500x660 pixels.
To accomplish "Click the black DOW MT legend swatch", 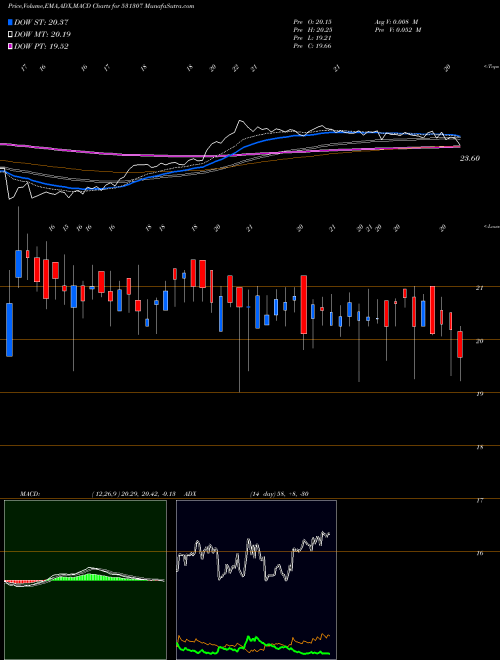I will click(x=11, y=35).
